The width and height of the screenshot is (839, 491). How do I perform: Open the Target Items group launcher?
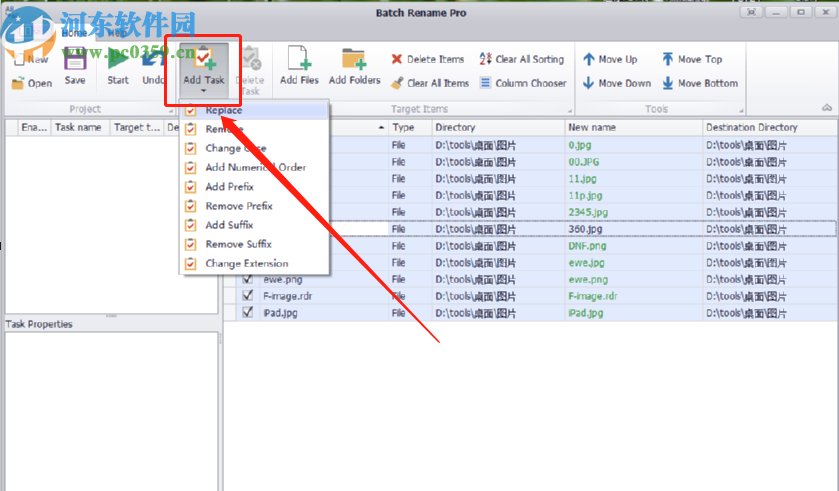pyautogui.click(x=571, y=110)
